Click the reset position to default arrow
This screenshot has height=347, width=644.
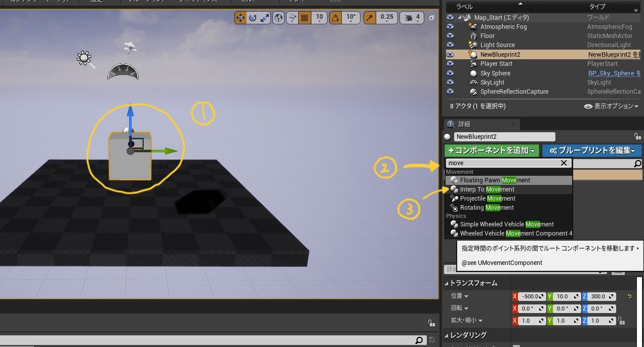coord(629,296)
